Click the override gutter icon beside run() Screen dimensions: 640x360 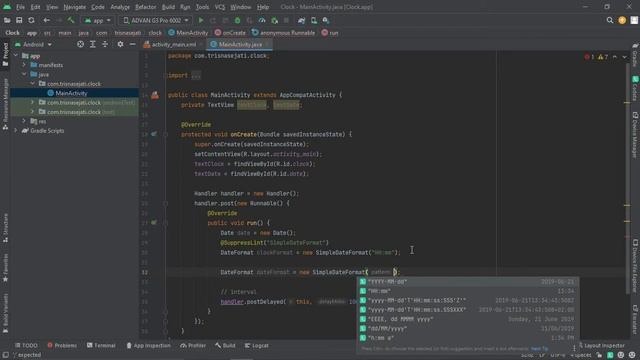click(x=154, y=222)
